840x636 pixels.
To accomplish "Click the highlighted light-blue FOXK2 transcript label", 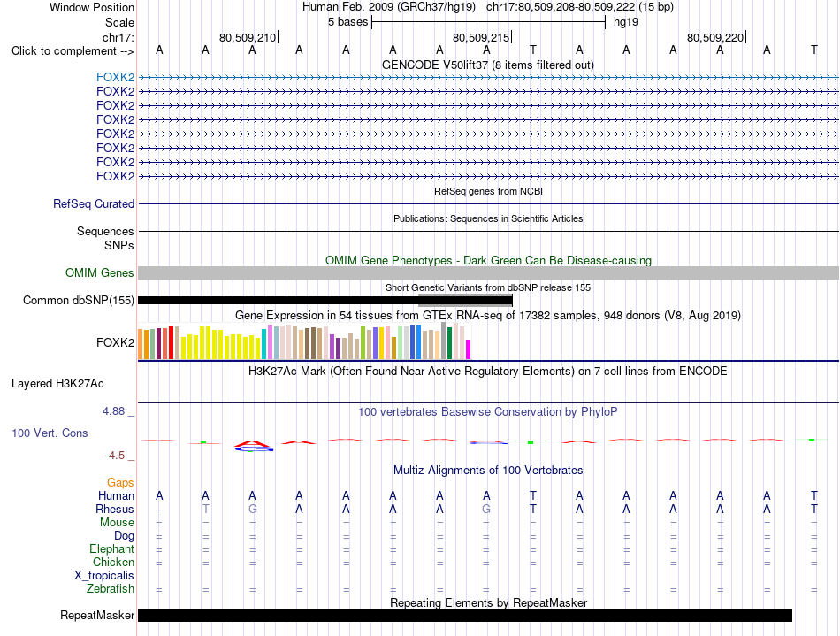I will tap(115, 77).
